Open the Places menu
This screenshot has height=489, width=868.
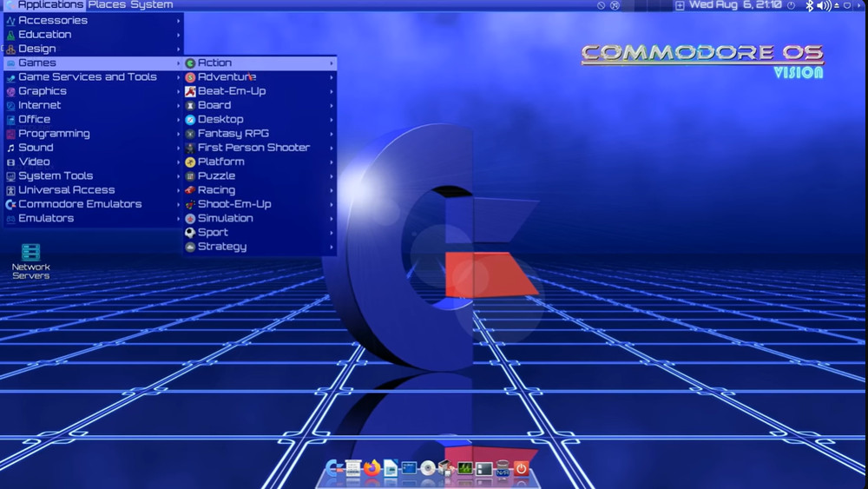[107, 5]
